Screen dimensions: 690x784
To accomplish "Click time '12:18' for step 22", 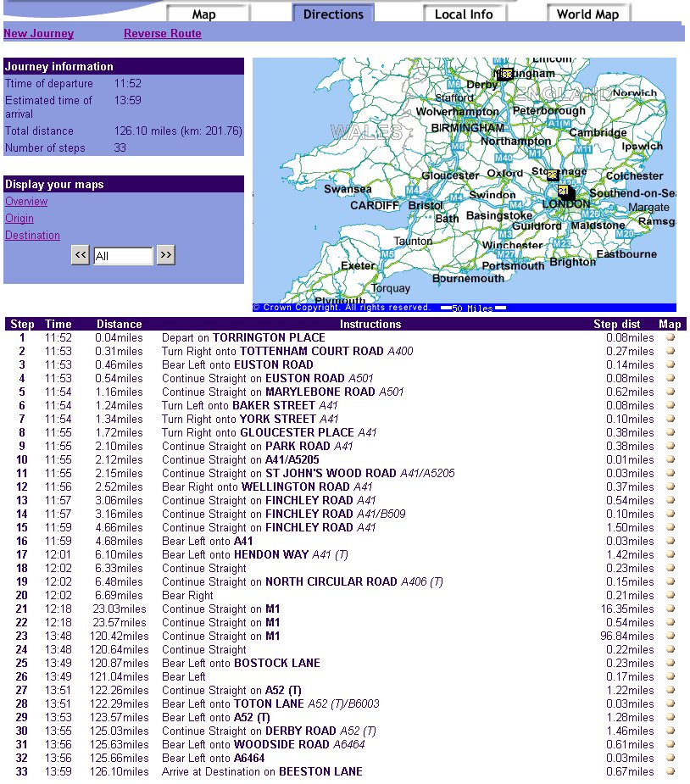I will (x=58, y=622).
